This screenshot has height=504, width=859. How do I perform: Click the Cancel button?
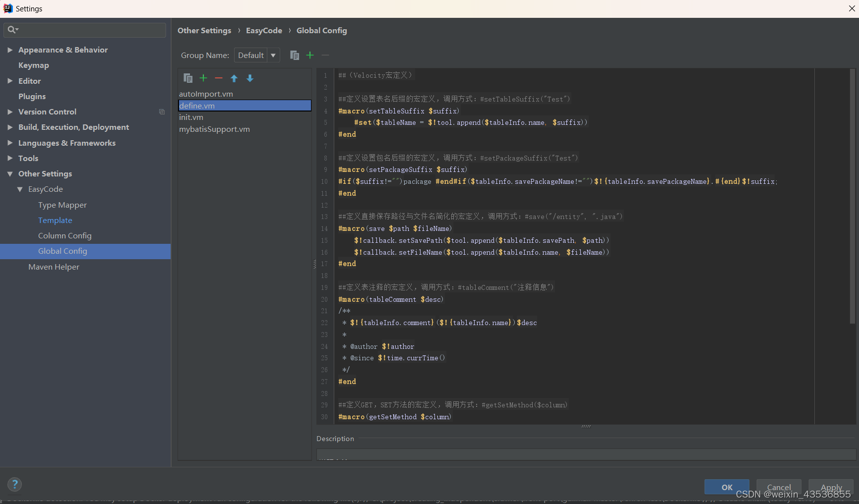[779, 487]
